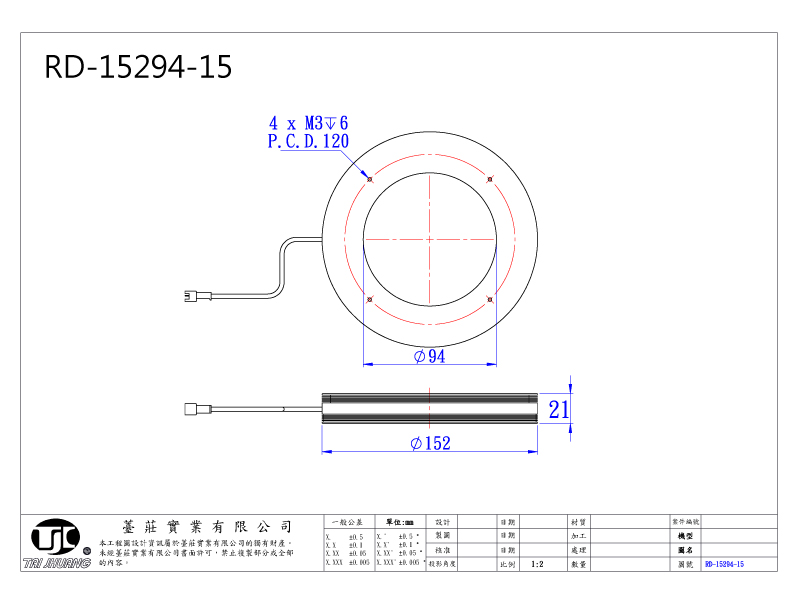The height and width of the screenshot is (595, 794).
Task: Select the RD-15294-15 drawing title
Action: tap(138, 67)
